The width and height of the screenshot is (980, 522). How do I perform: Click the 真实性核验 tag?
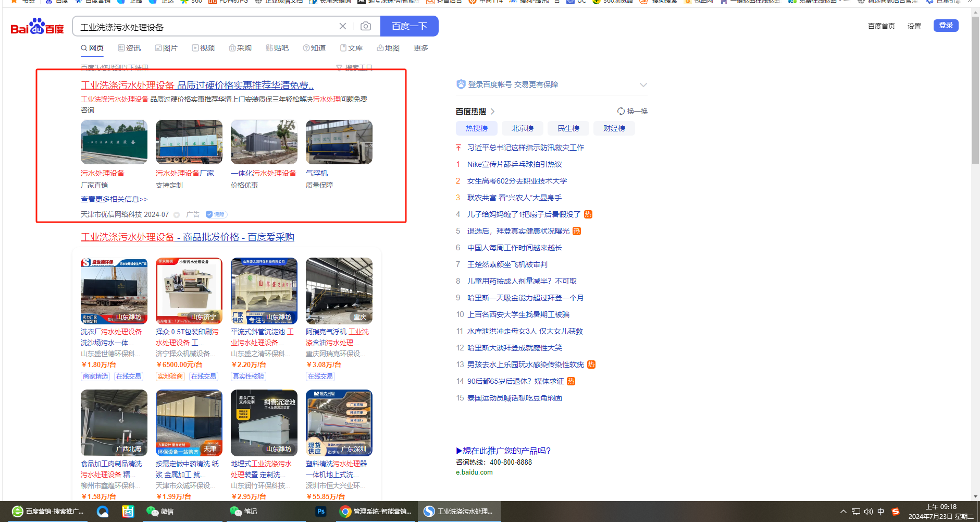click(x=249, y=377)
